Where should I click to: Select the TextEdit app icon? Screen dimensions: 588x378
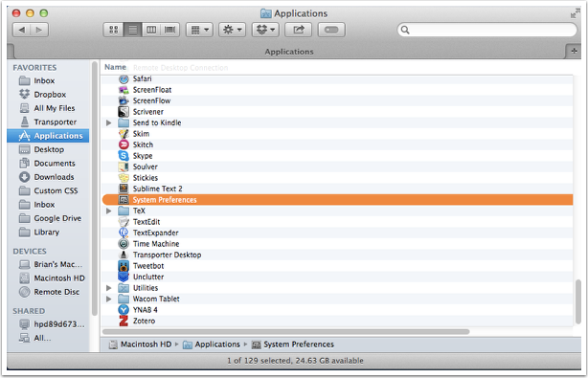point(124,222)
